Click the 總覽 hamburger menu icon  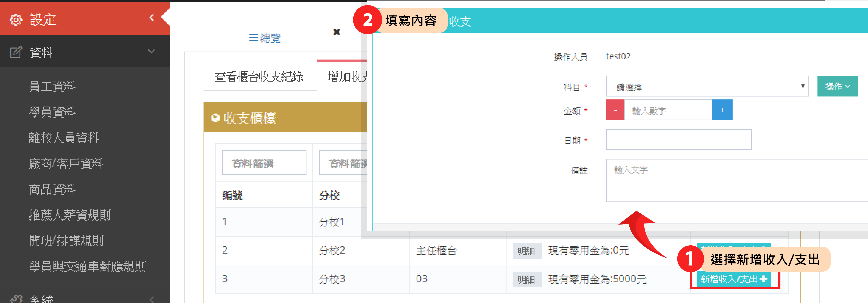253,38
